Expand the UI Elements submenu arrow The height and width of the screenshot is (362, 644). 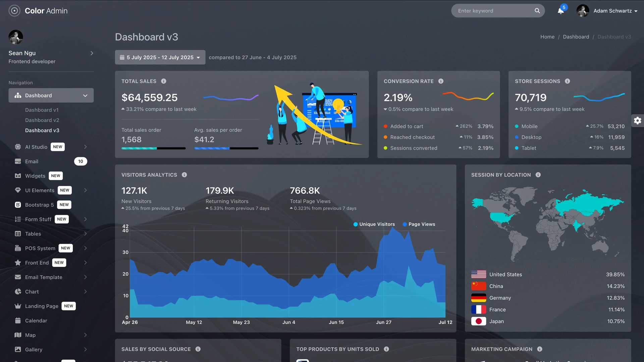coord(85,190)
